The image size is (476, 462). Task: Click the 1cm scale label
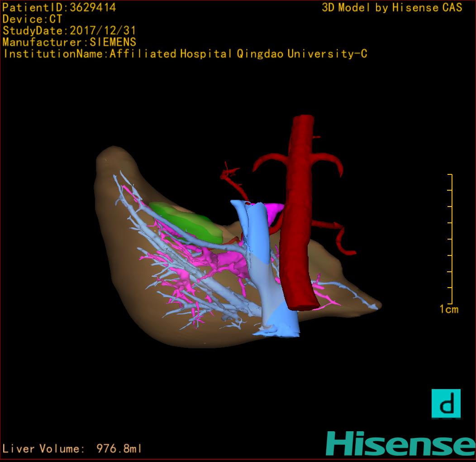[x=449, y=309]
